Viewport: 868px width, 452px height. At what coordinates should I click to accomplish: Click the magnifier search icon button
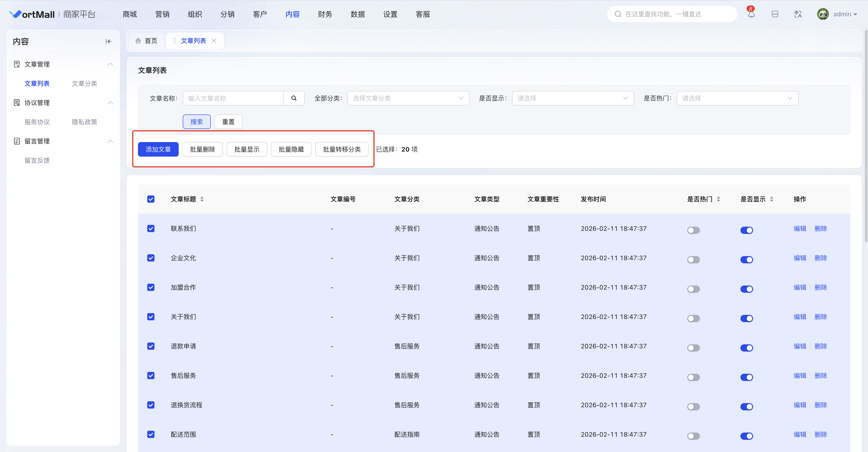click(x=294, y=98)
